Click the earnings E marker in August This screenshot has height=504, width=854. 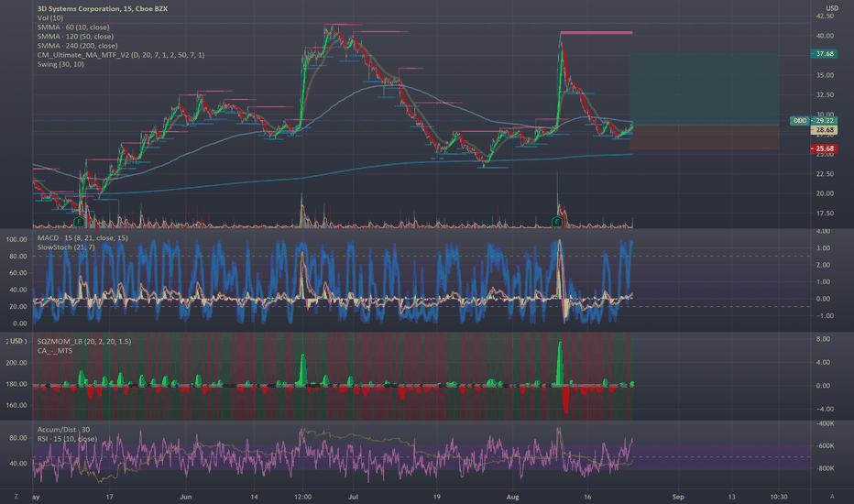coord(556,222)
